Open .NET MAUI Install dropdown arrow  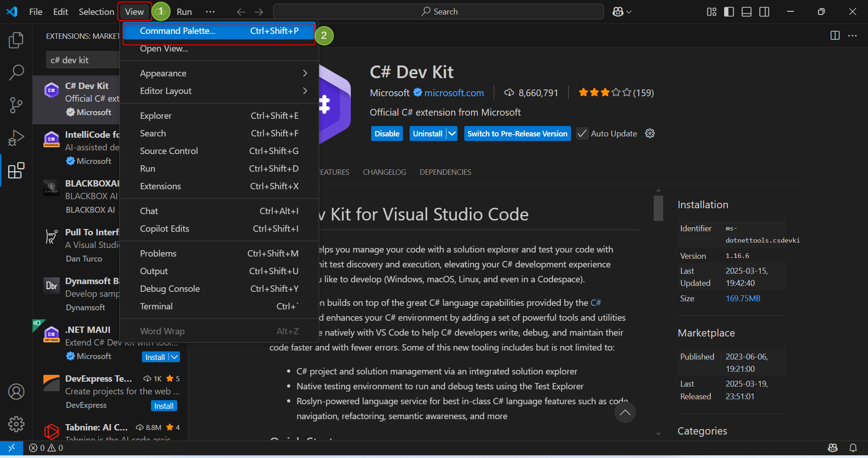pos(175,357)
